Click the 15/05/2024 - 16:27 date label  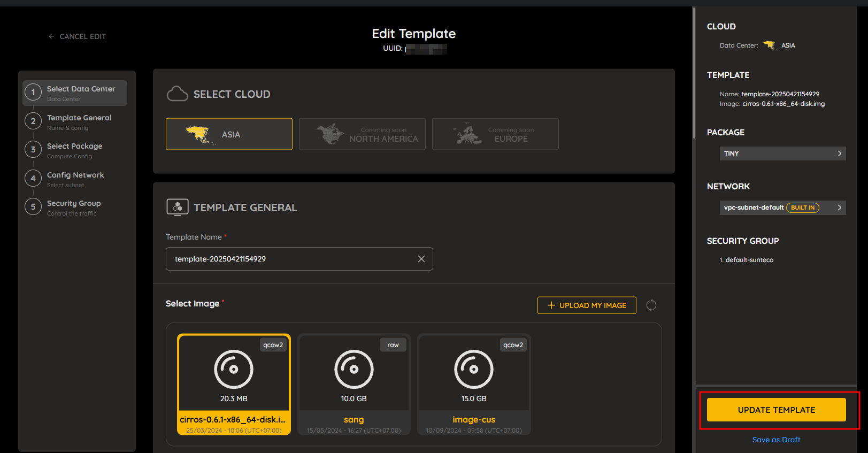click(354, 431)
